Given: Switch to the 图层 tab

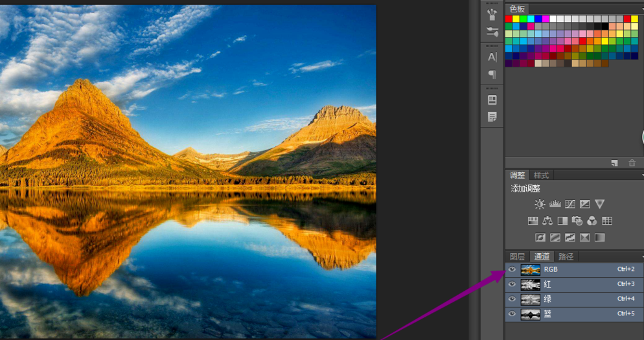Looking at the screenshot, I should [517, 256].
